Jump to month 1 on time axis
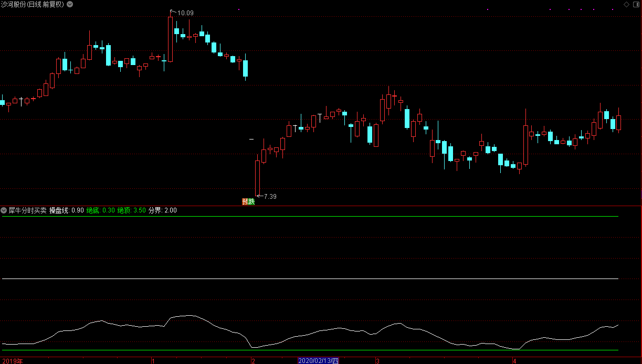Screen dimensions: 642x364 coord(153,361)
